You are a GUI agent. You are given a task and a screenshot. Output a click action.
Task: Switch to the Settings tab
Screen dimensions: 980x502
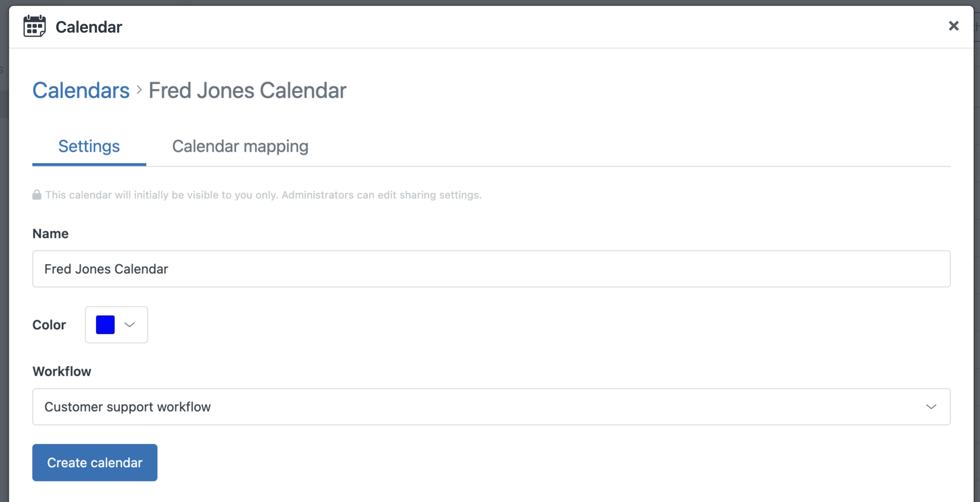(89, 146)
